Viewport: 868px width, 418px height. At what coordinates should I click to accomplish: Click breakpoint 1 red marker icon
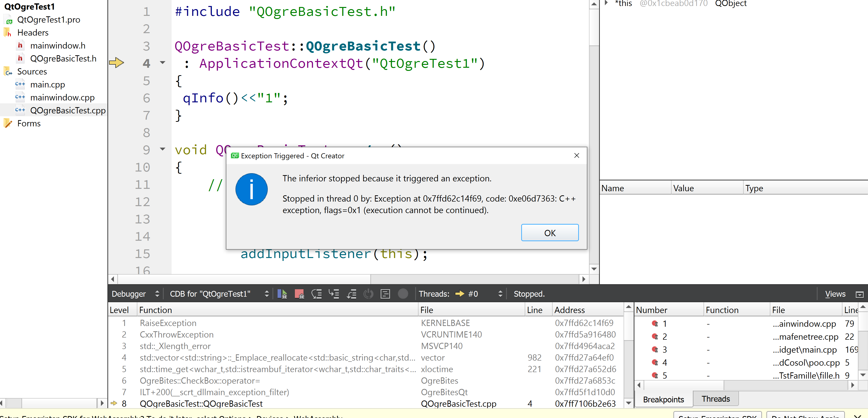655,323
